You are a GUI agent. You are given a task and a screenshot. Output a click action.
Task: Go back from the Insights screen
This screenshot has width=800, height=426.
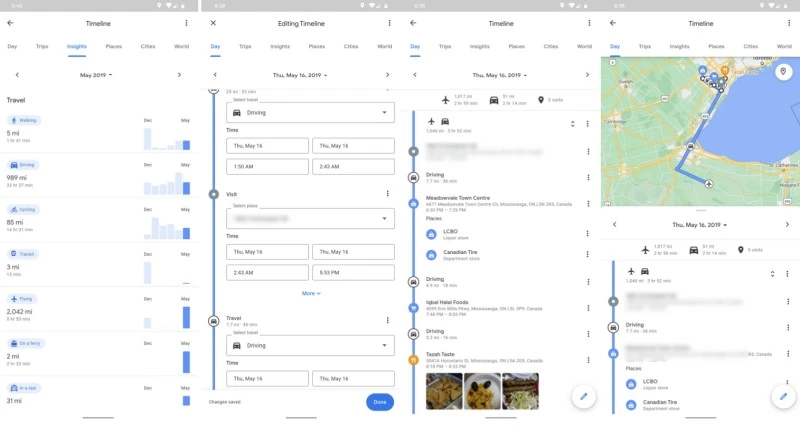(x=10, y=23)
